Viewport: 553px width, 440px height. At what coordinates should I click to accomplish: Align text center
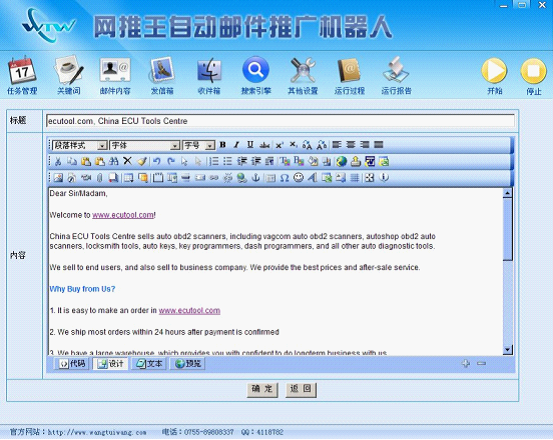click(x=351, y=145)
